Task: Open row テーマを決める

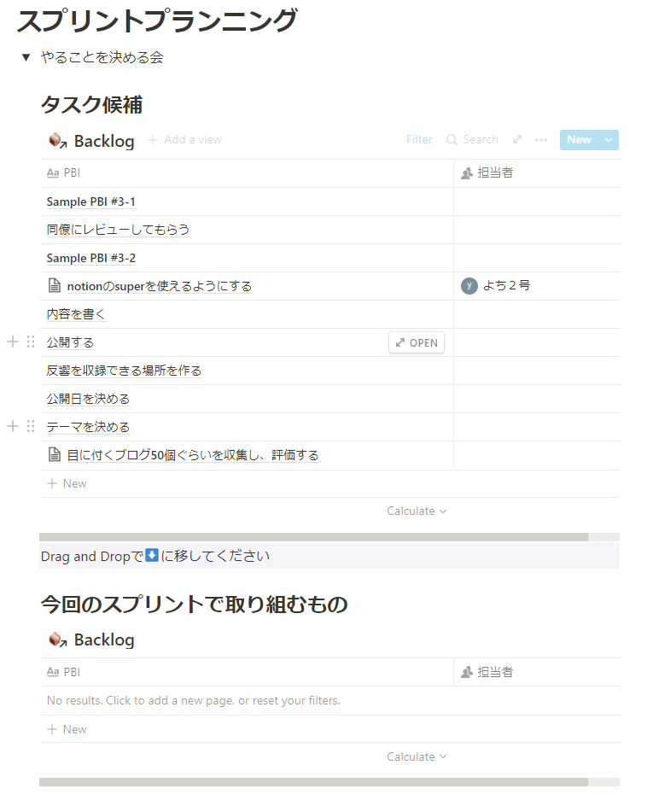Action: coord(88,427)
